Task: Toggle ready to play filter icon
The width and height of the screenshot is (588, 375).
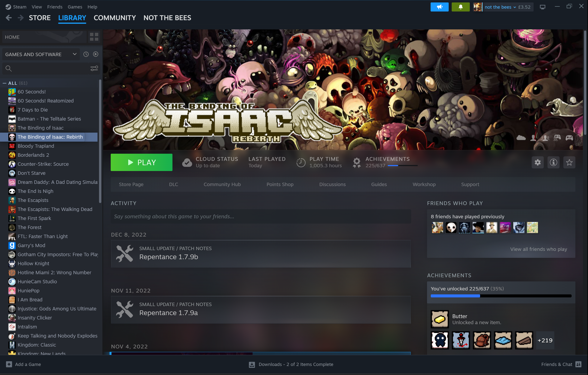Action: click(x=95, y=54)
